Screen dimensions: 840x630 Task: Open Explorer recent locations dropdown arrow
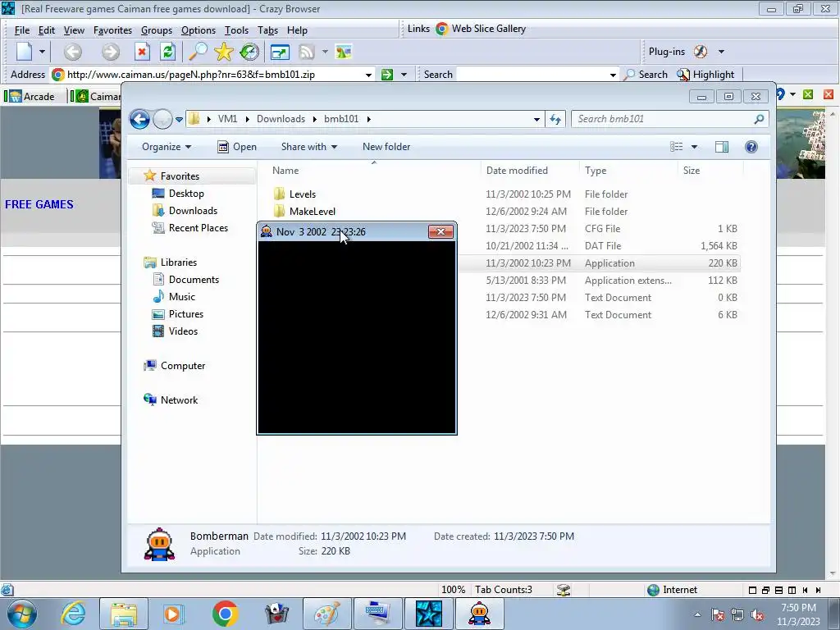tap(179, 119)
